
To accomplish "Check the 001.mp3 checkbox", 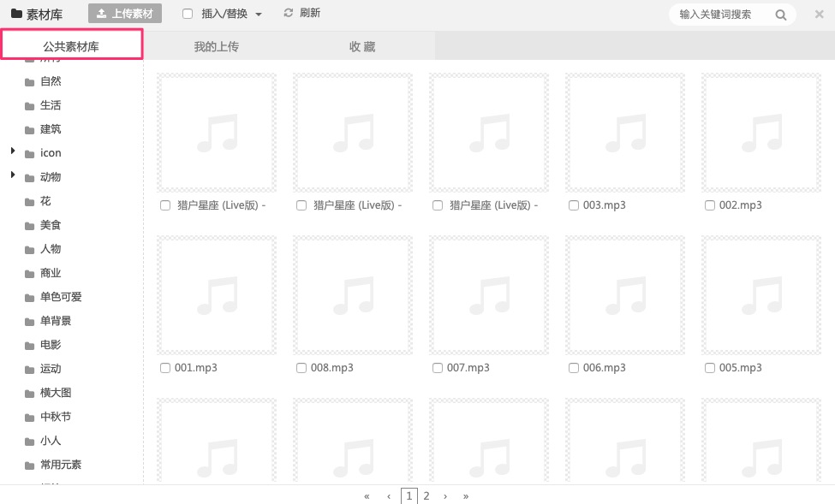I will [x=165, y=368].
